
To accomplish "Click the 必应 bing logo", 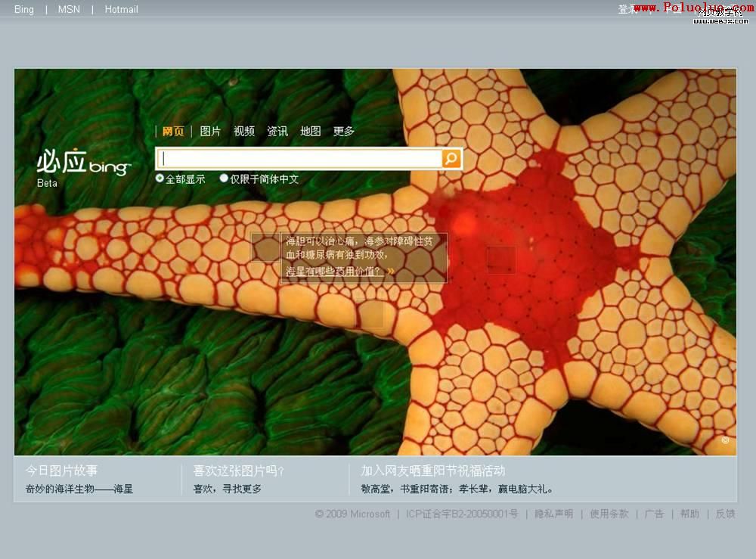I will click(x=83, y=163).
